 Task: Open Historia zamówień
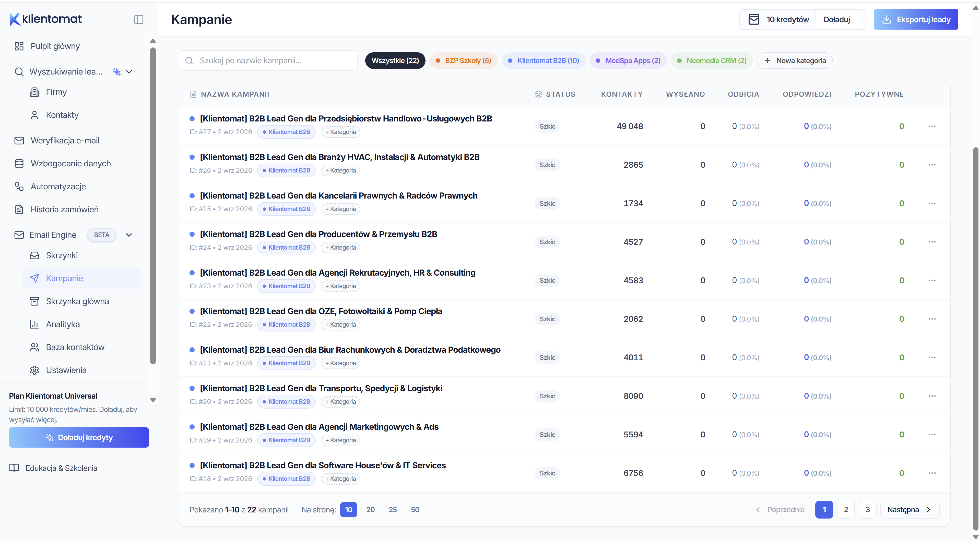tap(56, 210)
